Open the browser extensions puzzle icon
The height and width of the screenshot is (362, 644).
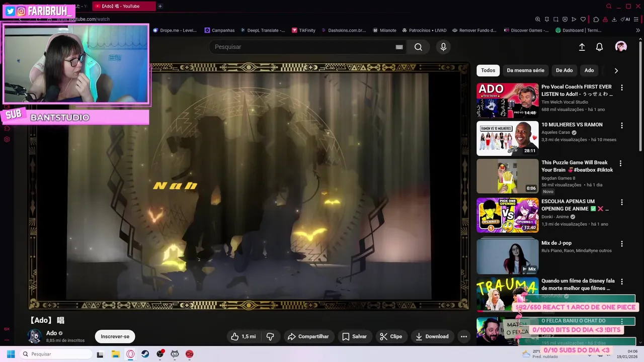pos(596,19)
